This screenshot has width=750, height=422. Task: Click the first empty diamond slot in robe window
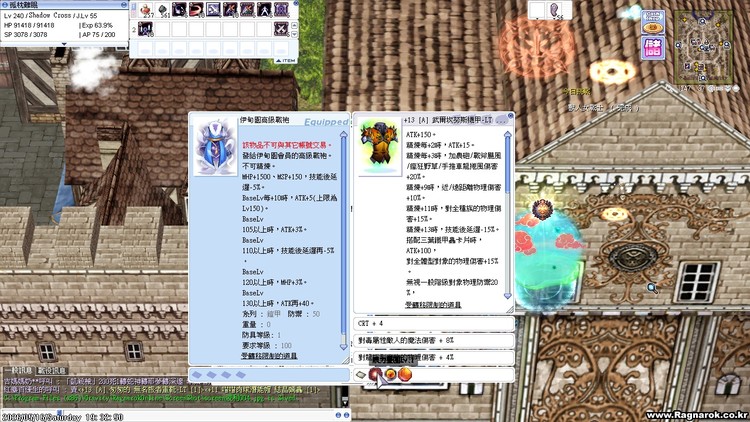197,375
